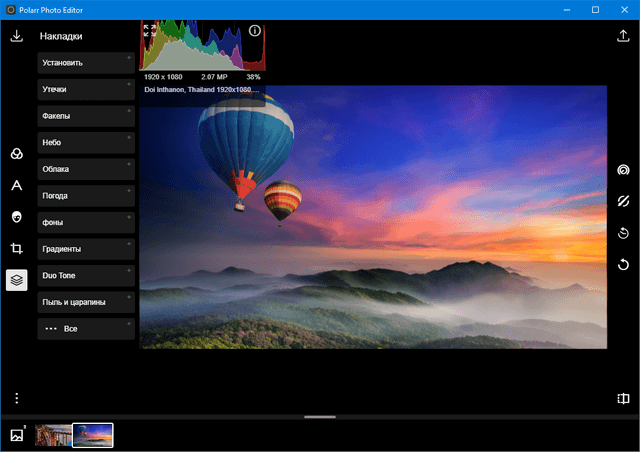Click the Установить button

click(86, 63)
